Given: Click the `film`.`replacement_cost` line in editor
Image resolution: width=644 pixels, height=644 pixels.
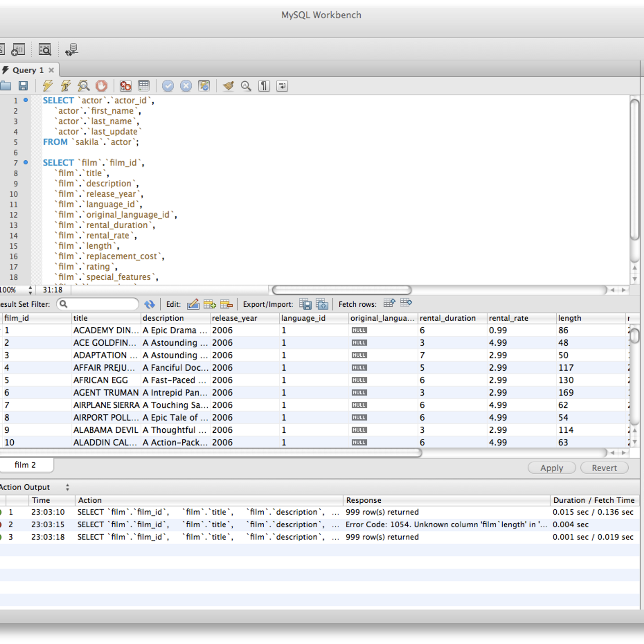Looking at the screenshot, I should (x=109, y=256).
